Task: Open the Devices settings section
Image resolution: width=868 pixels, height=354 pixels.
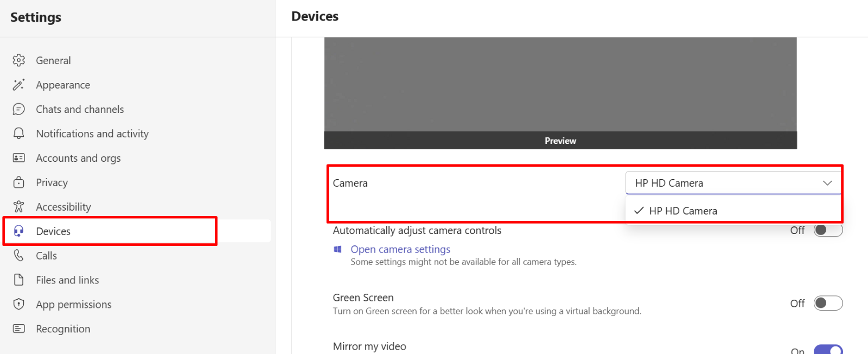Action: click(53, 231)
